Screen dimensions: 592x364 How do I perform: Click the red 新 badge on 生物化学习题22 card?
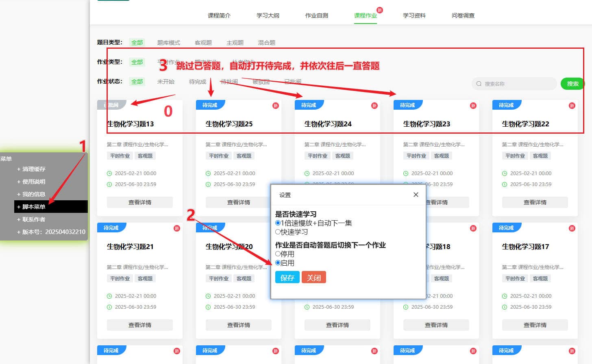(x=572, y=106)
